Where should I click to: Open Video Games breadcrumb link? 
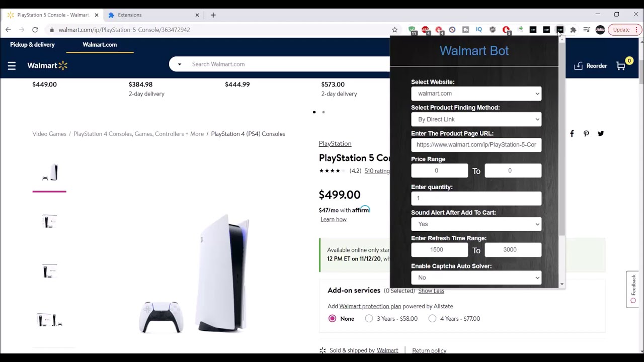point(49,134)
